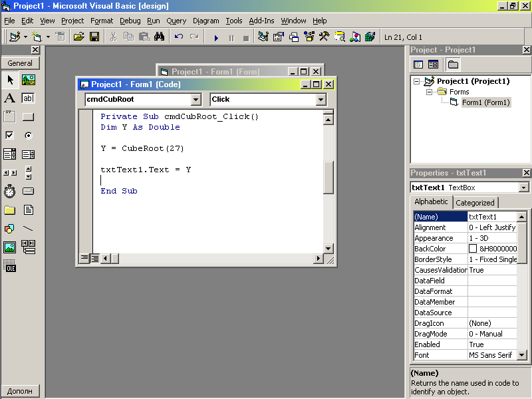Select the Pointer tool in the toolbox
Screen dimensions: 532x399
[10, 80]
